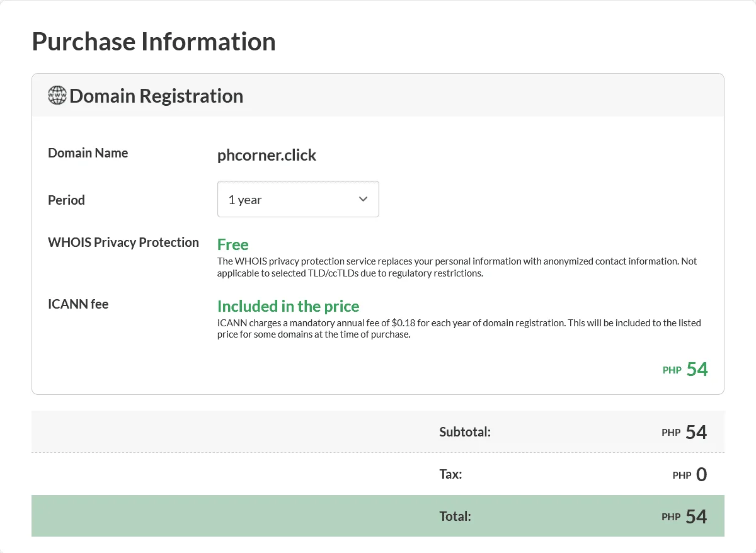Click the ICANN mandatory annual fee description

[459, 329]
